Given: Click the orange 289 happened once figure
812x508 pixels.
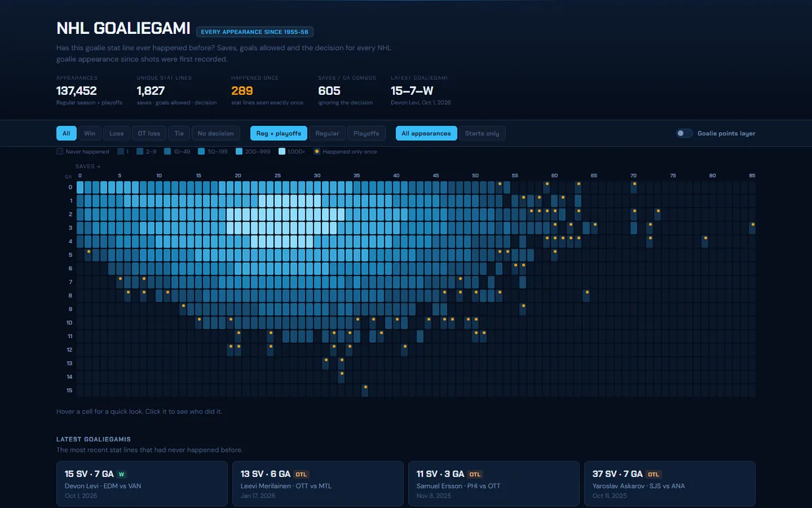Looking at the screenshot, I should [242, 91].
